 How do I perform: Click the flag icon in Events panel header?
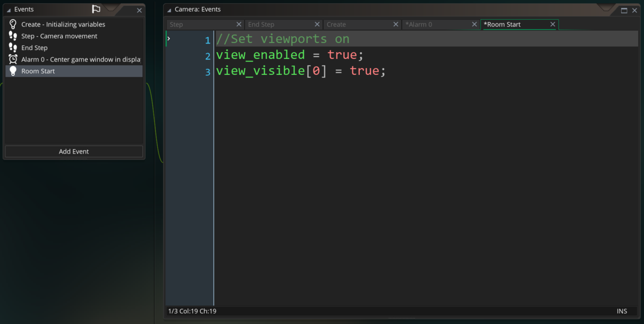coord(96,9)
